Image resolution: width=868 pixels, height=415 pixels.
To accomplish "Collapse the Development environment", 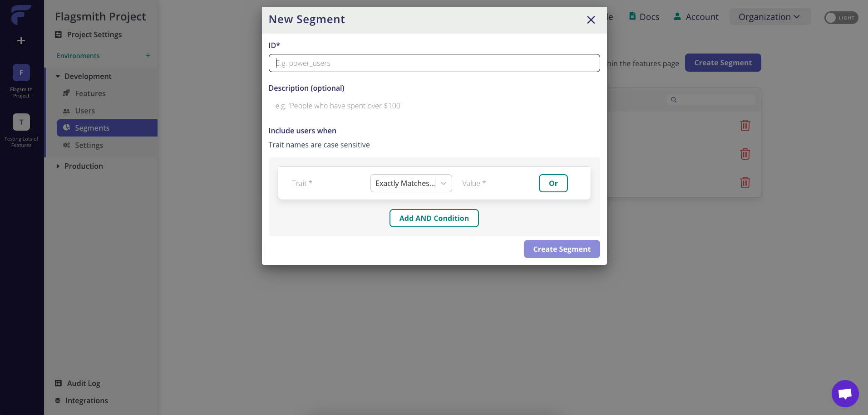I will [58, 76].
